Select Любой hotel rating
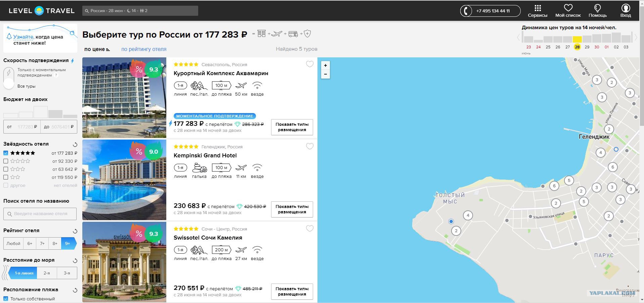Viewport: 644px width, 303px height. point(13,244)
